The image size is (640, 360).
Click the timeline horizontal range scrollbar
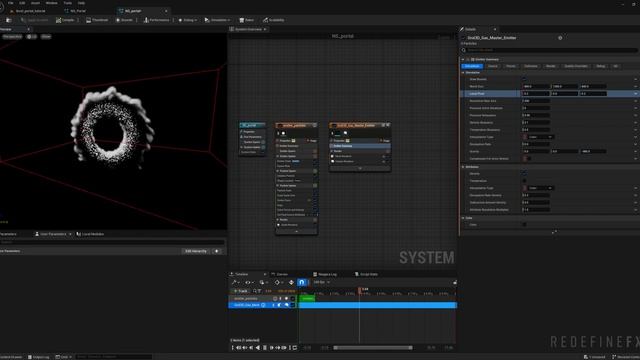click(x=373, y=348)
